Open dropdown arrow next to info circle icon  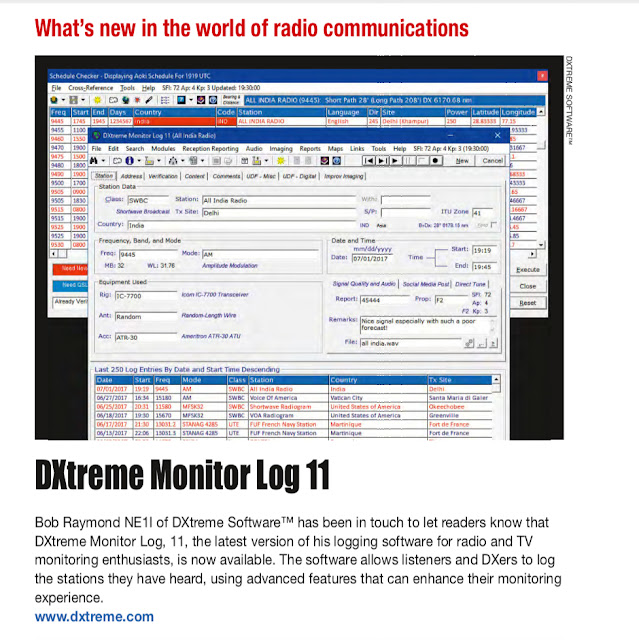coord(139,161)
